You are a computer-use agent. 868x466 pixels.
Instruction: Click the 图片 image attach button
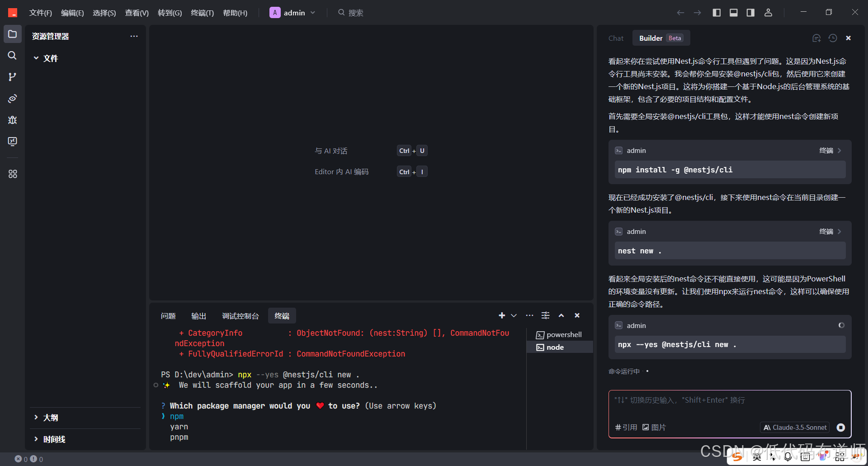point(654,428)
